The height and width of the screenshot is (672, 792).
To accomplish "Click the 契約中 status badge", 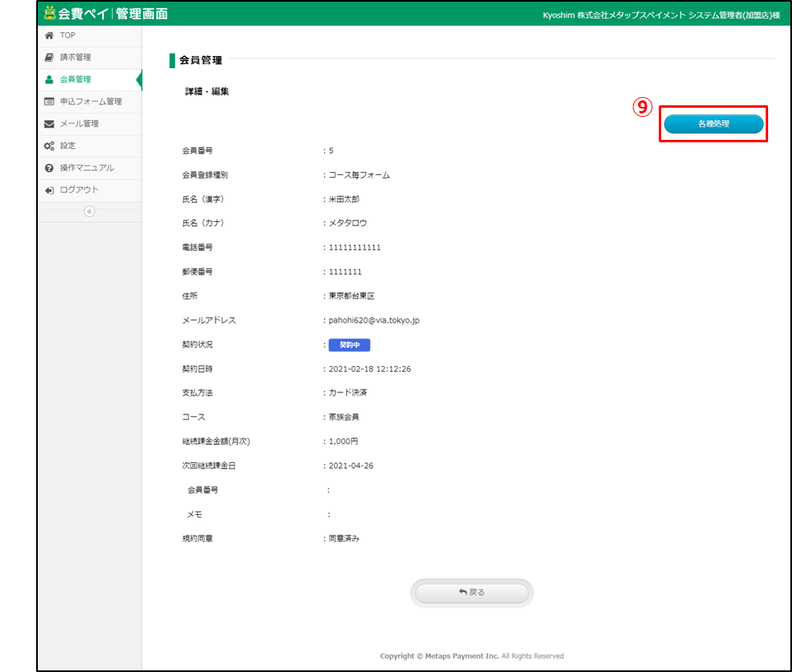I will (349, 345).
